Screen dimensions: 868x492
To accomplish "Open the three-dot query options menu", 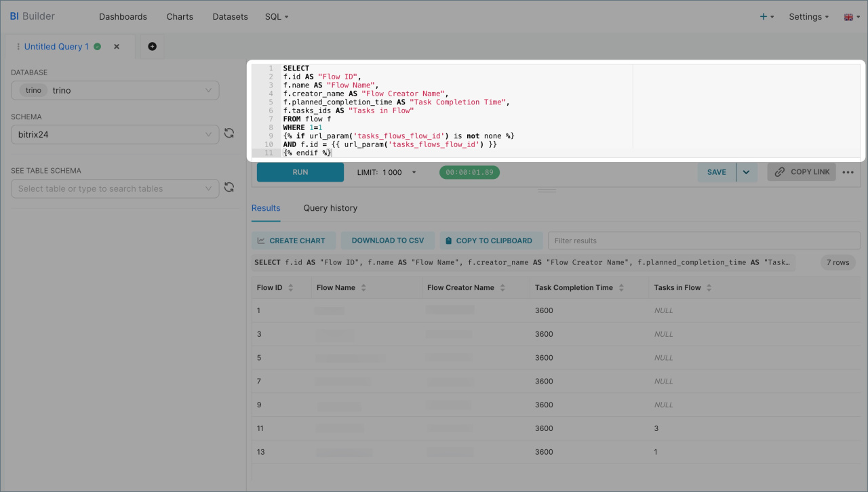I will coord(848,172).
